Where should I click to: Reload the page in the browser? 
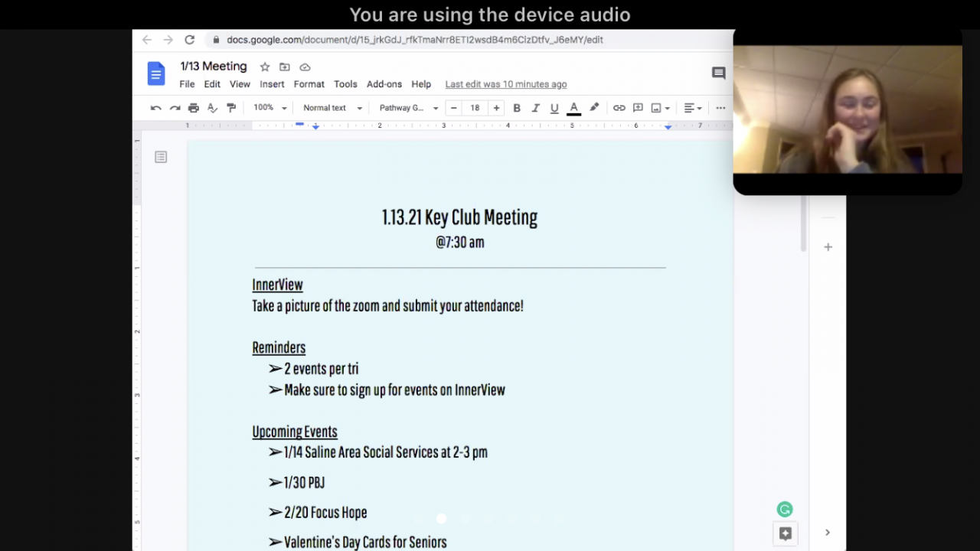coord(190,40)
